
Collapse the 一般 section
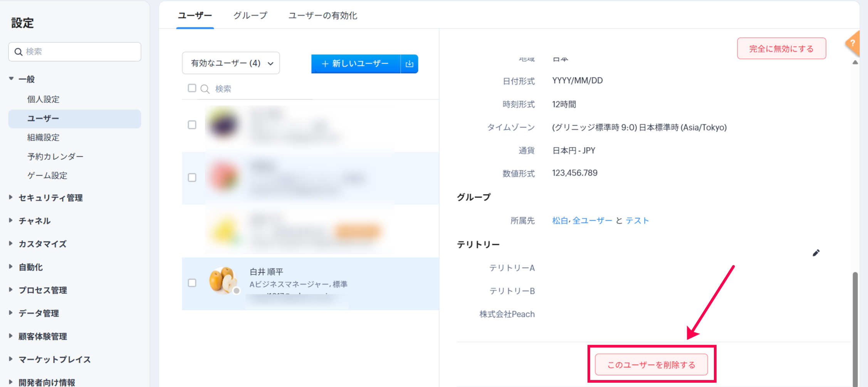[11, 79]
